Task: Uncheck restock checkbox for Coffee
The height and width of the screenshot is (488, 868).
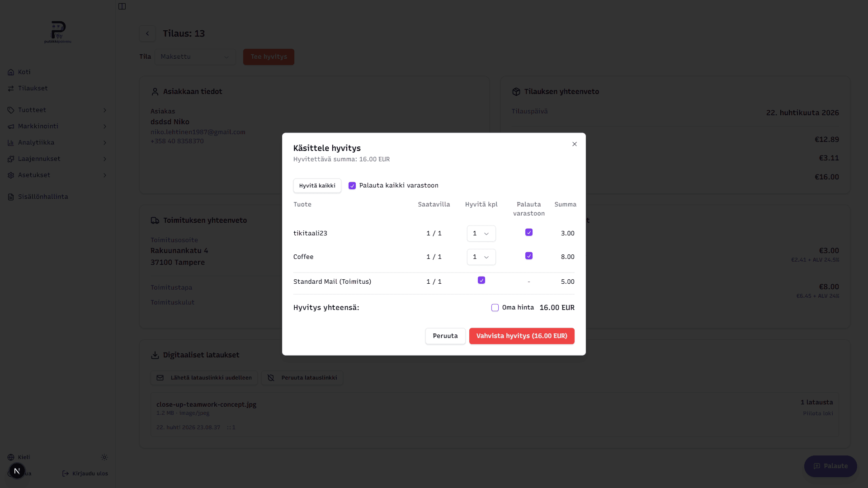Action: point(529,256)
